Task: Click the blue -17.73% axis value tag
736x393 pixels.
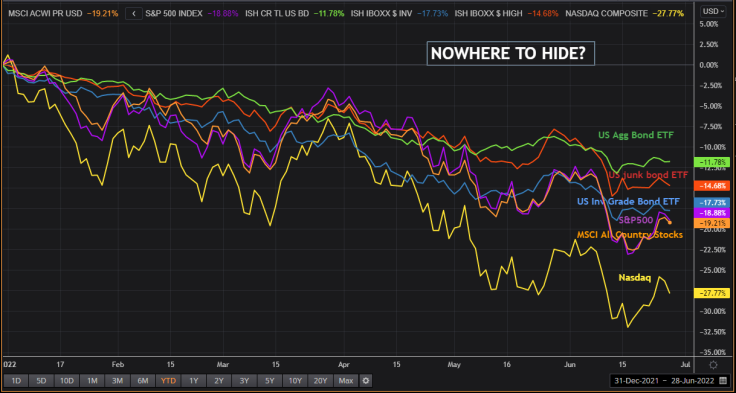Action: (712, 202)
